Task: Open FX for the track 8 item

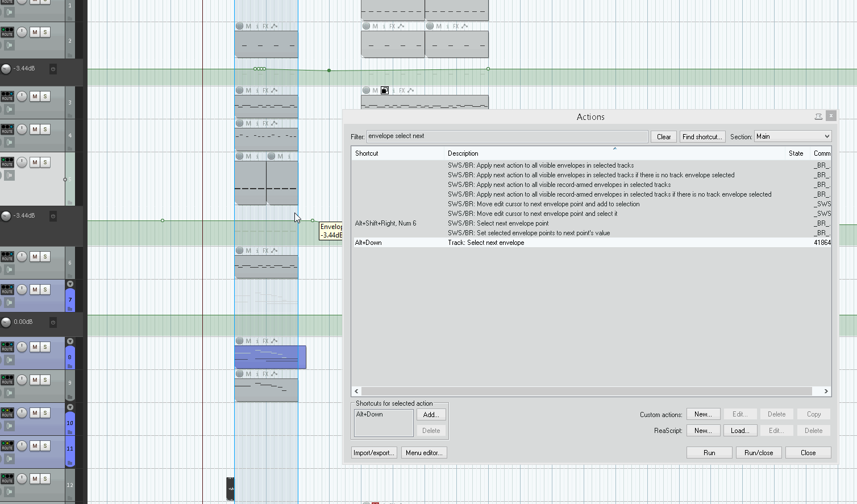Action: 265,341
